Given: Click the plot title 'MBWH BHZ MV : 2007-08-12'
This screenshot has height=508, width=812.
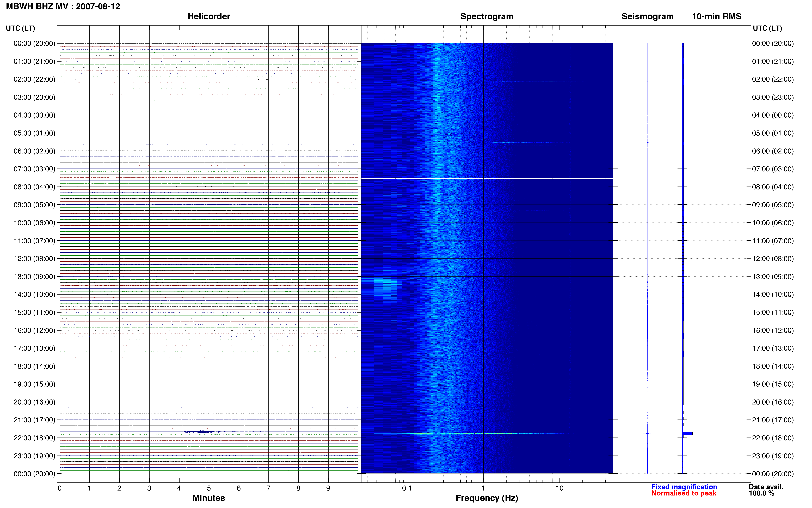Looking at the screenshot, I should (x=63, y=6).
